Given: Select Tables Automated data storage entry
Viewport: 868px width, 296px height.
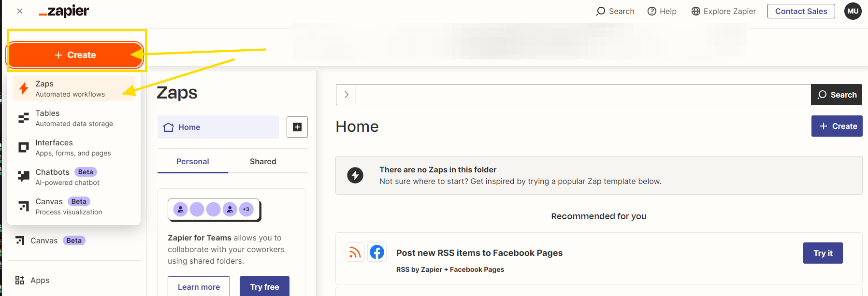Looking at the screenshot, I should pyautogui.click(x=74, y=118).
